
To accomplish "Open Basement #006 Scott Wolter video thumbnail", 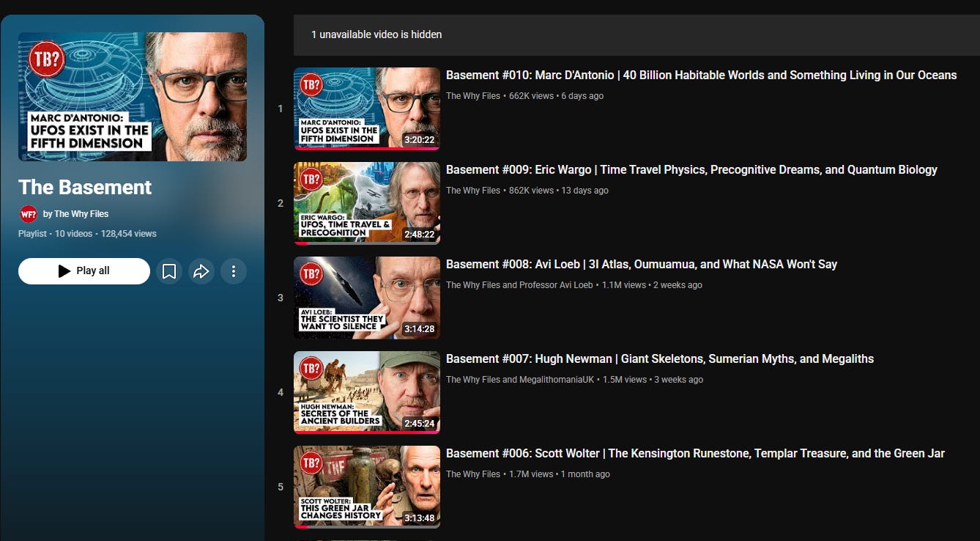I will click(x=367, y=487).
